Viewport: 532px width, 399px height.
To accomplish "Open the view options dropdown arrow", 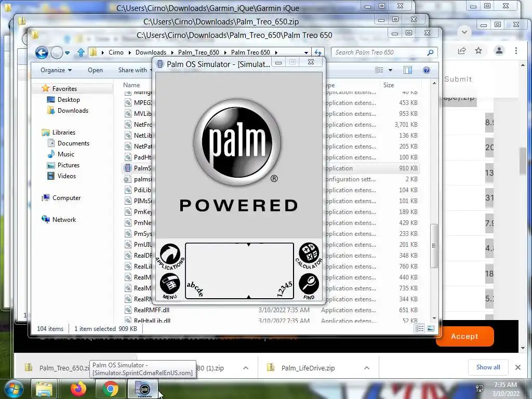I will (x=390, y=70).
